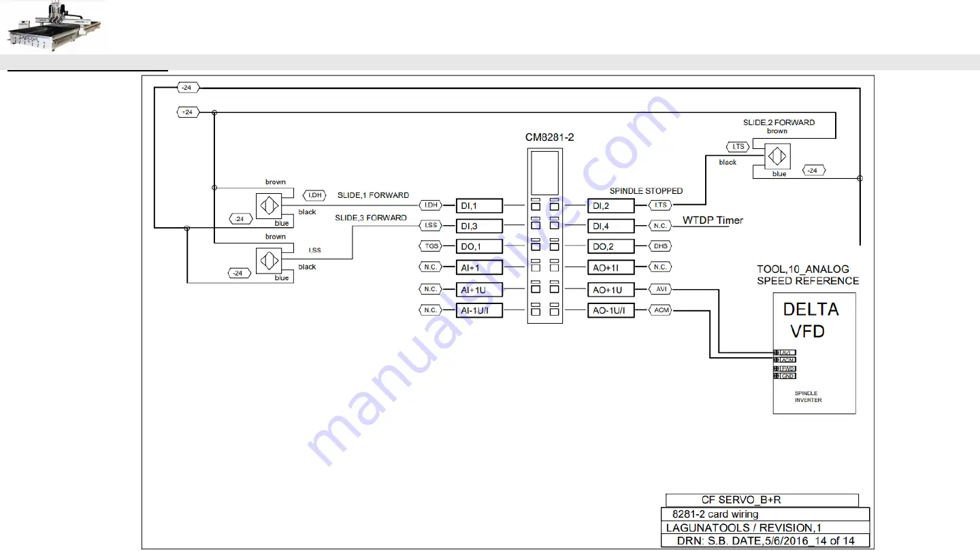Viewport: 980px width, 551px height.
Task: Click the WTDP Timer label
Action: pyautogui.click(x=713, y=220)
